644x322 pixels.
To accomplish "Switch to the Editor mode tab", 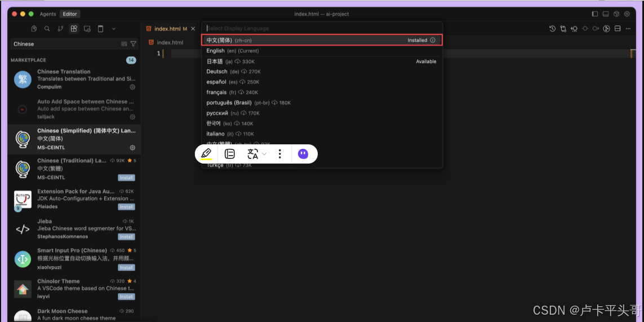I will (70, 14).
